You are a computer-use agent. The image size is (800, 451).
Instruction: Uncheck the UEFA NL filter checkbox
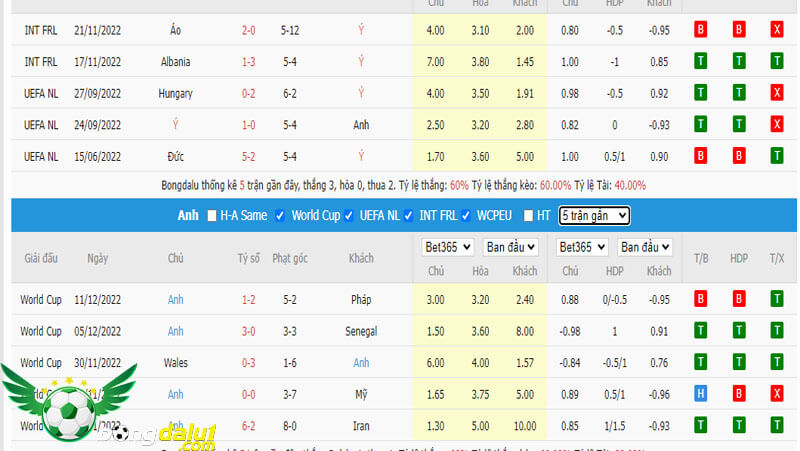tap(348, 216)
